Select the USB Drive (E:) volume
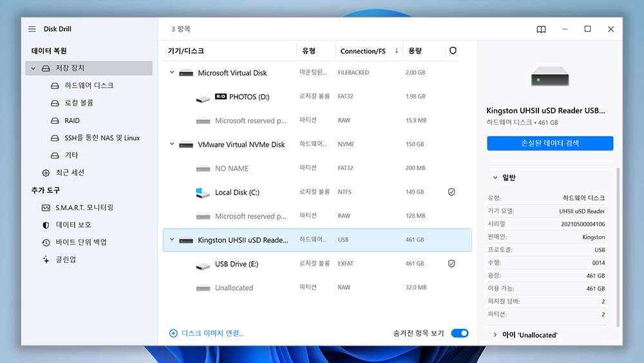Screen dimensions: 644x363 pyautogui.click(x=317, y=264)
